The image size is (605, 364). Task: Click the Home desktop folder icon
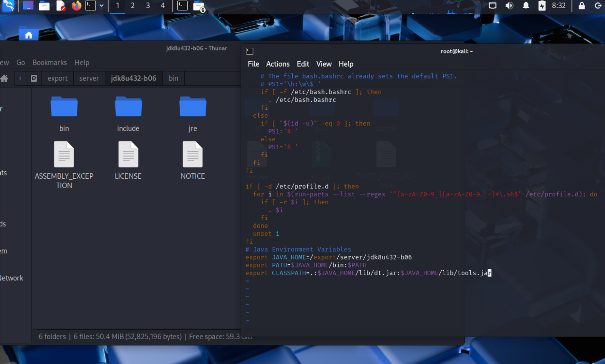29,35
